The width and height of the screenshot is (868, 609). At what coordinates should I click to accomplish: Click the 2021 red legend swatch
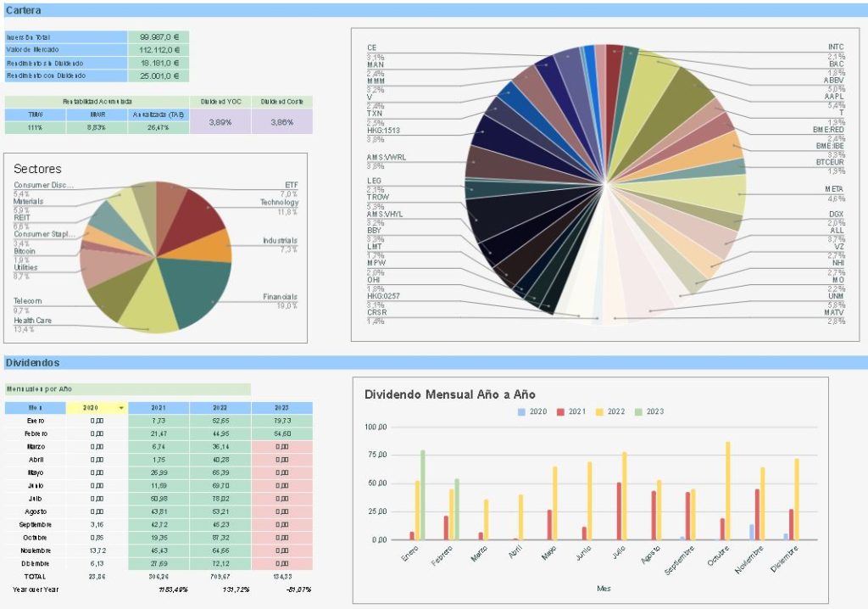pos(559,412)
